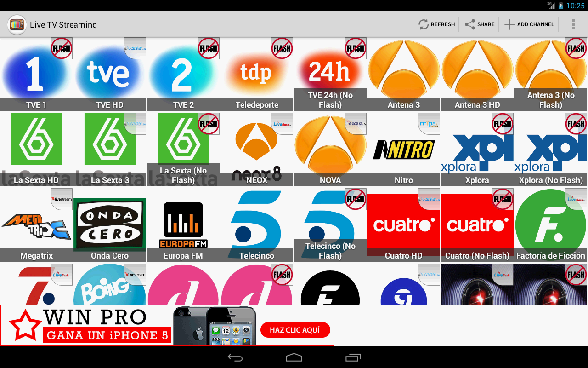
Task: Click HAZ CLIC AQUÍ ad button
Action: click(x=295, y=330)
